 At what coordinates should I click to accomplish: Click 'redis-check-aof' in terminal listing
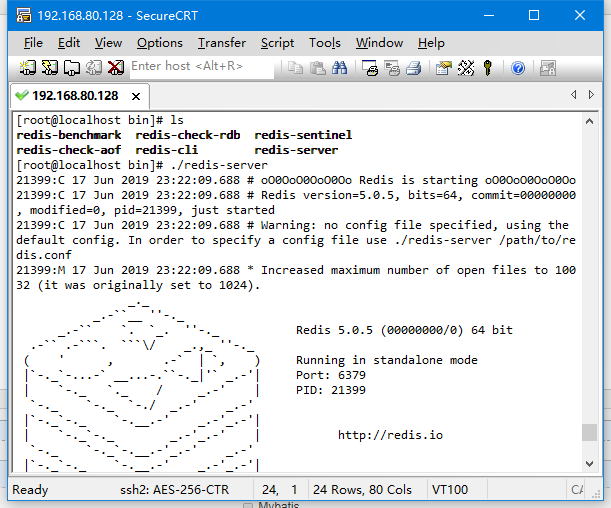point(69,150)
